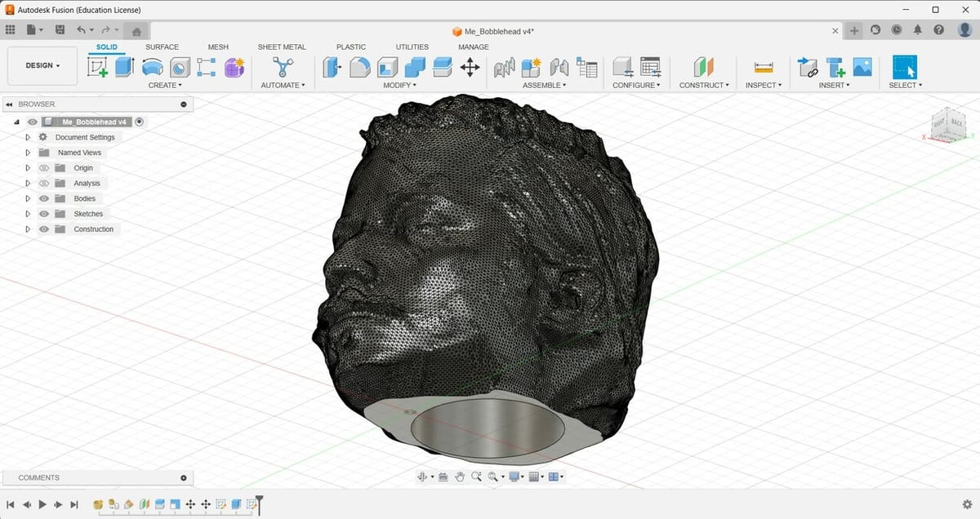Select the Joint tool in Assemble
980x519 pixels.
(x=559, y=68)
